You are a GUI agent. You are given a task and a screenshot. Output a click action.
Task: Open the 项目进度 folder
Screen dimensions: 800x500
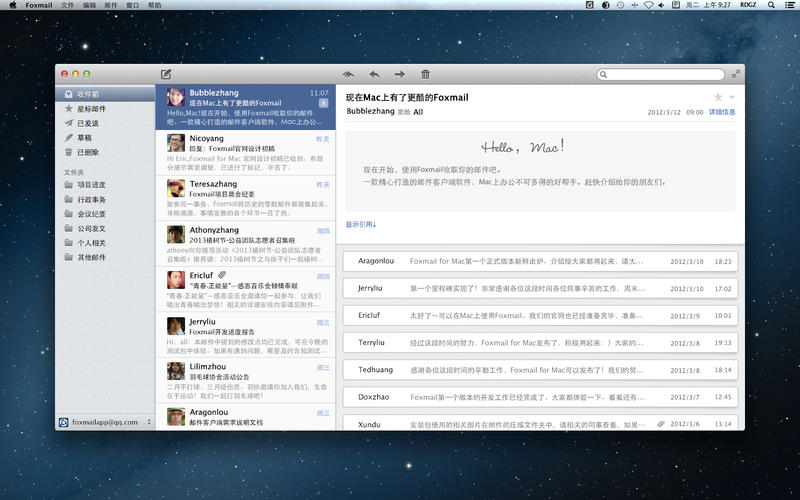[x=105, y=185]
